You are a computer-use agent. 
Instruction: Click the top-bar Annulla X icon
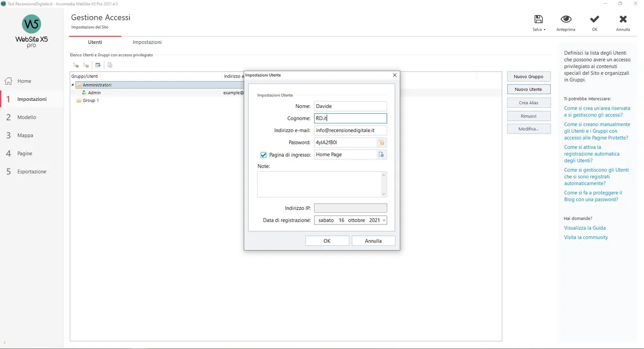pos(623,19)
